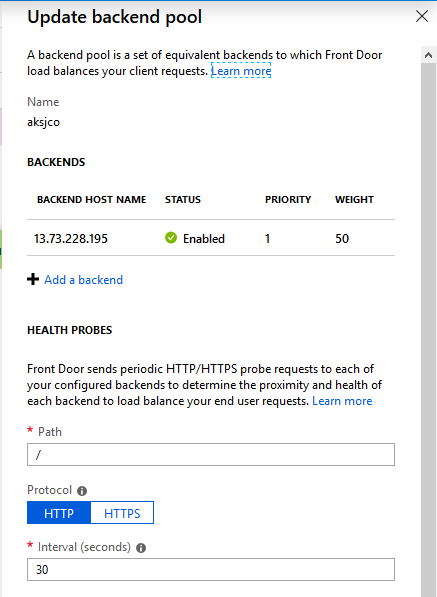Click the Backend Host Name column header

point(91,200)
